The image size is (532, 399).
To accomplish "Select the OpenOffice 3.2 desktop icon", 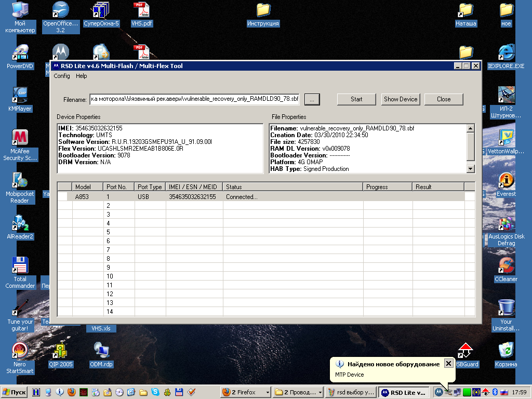I will coord(60,17).
